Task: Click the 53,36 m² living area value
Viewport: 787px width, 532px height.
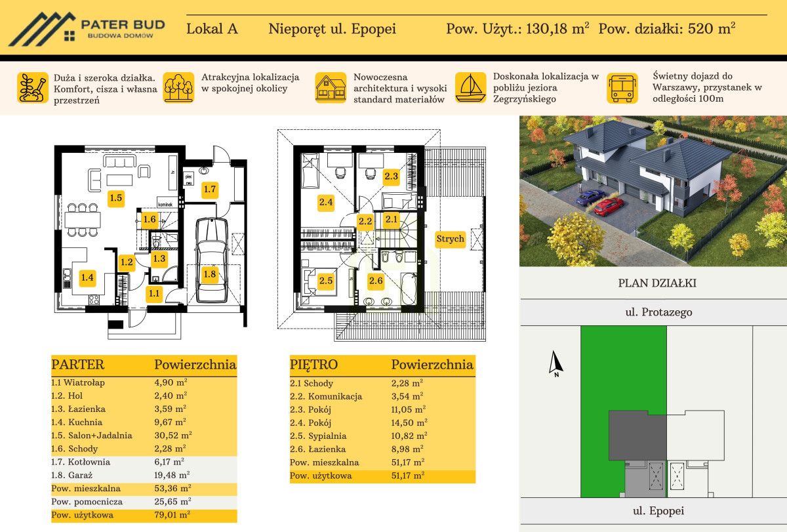Action: 172,489
